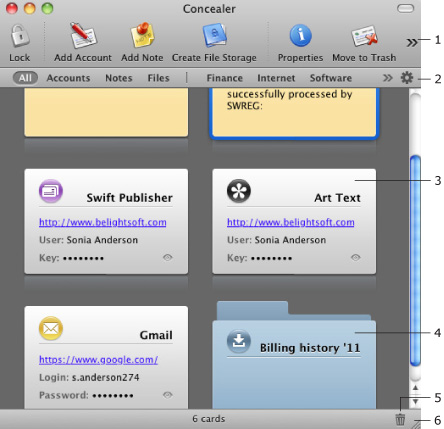Open belightsoft link on Art Text card
444x429 pixels.
click(291, 222)
